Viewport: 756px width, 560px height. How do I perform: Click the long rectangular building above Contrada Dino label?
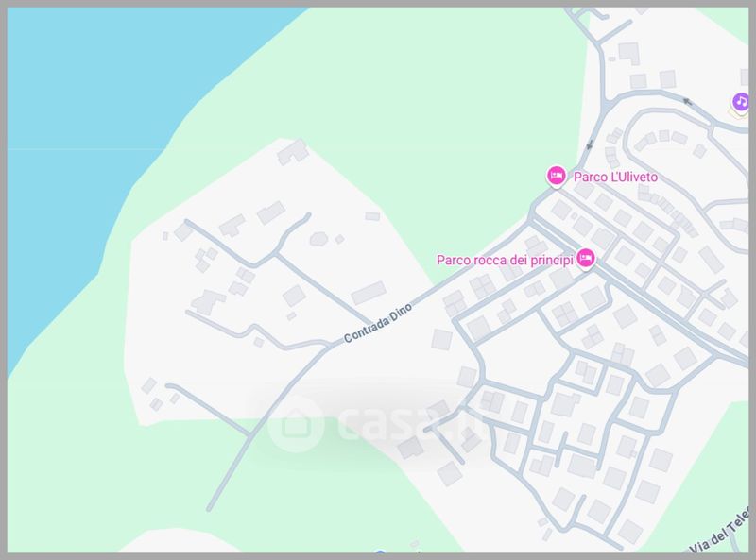pos(369,293)
